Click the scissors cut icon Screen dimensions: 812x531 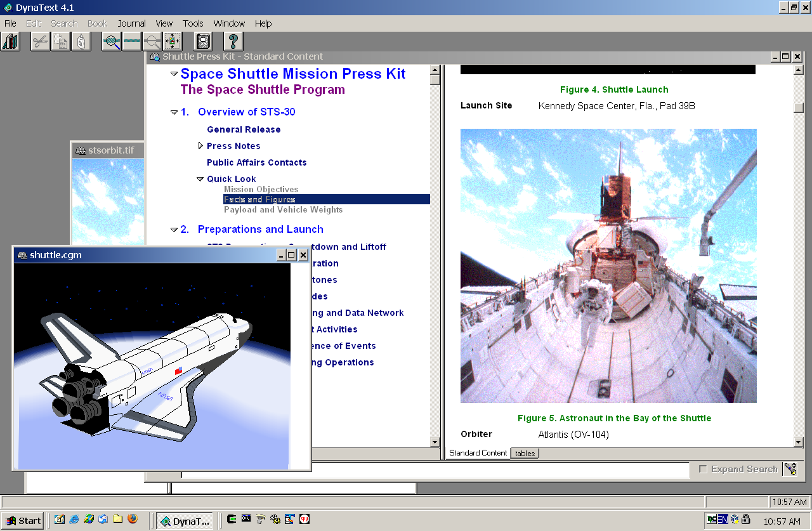pos(40,42)
